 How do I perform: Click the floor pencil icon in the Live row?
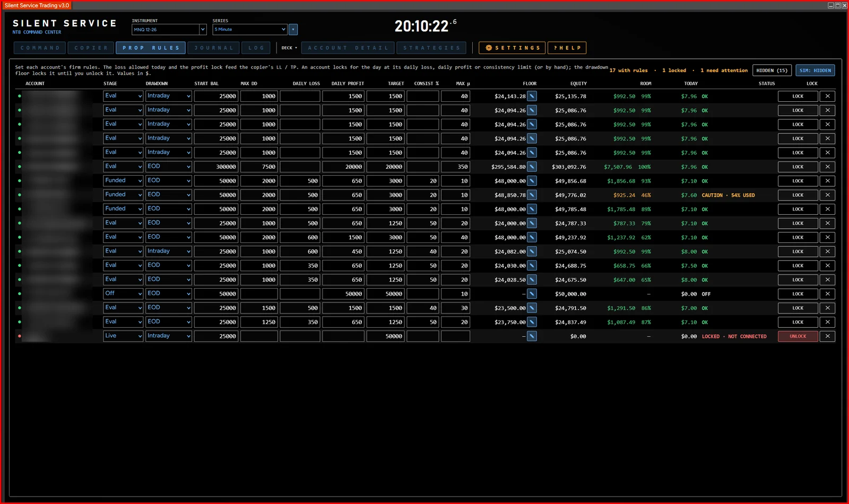pyautogui.click(x=532, y=336)
